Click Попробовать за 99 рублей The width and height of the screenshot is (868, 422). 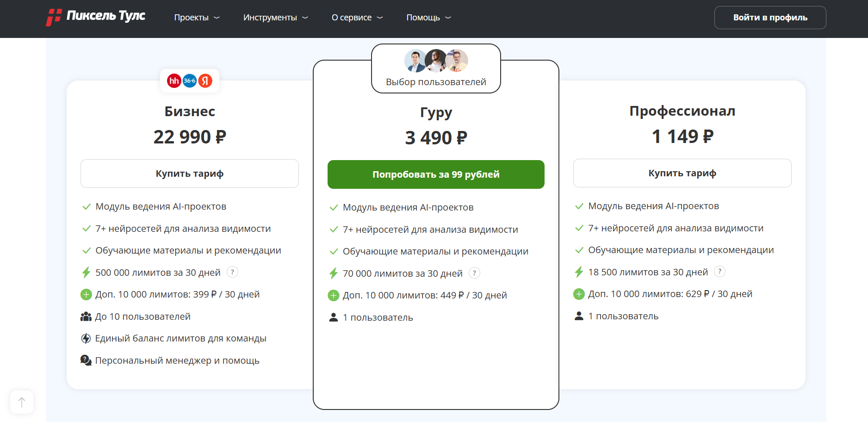(436, 174)
